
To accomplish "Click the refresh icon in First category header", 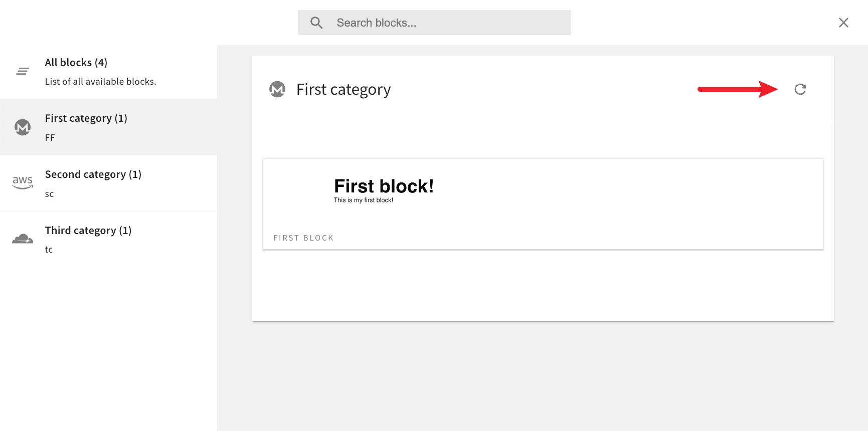I will point(800,89).
